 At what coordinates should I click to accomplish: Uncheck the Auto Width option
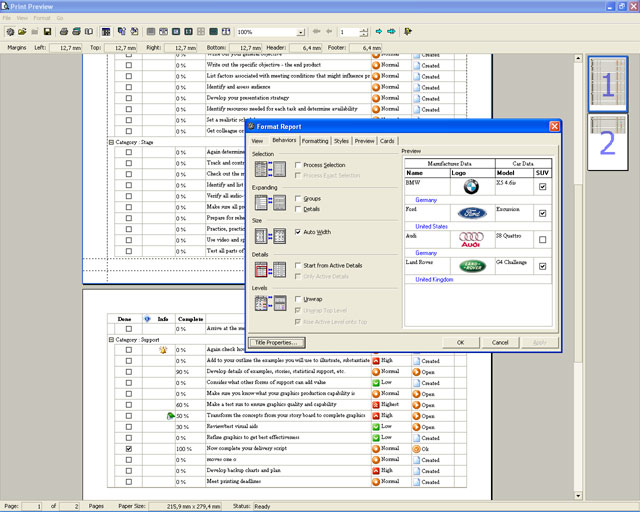click(298, 232)
